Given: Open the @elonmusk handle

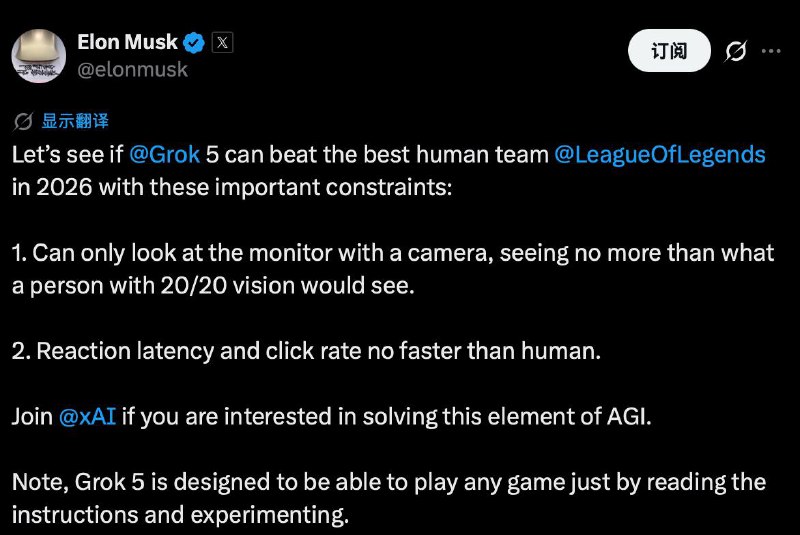Looking at the screenshot, I should click(x=132, y=70).
